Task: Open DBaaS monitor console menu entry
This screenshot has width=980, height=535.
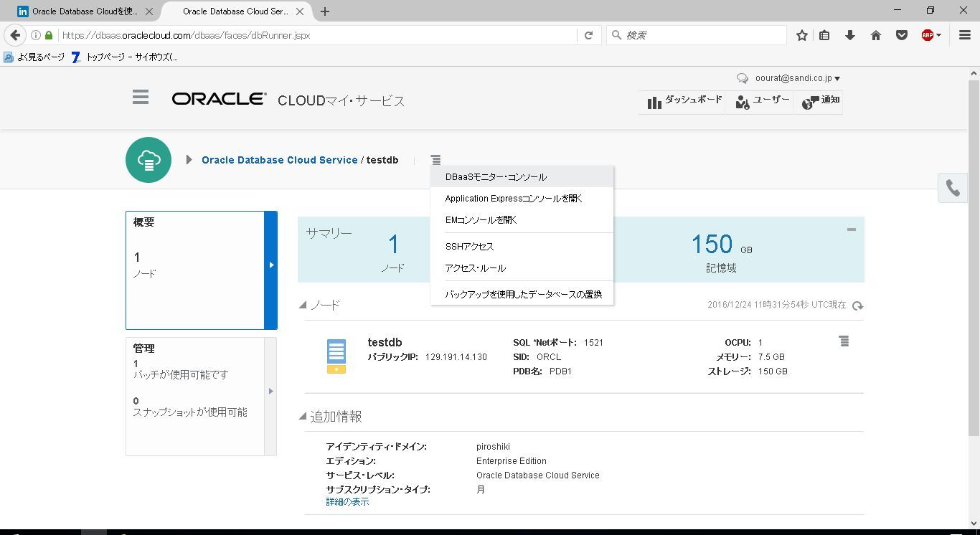Action: click(x=522, y=177)
